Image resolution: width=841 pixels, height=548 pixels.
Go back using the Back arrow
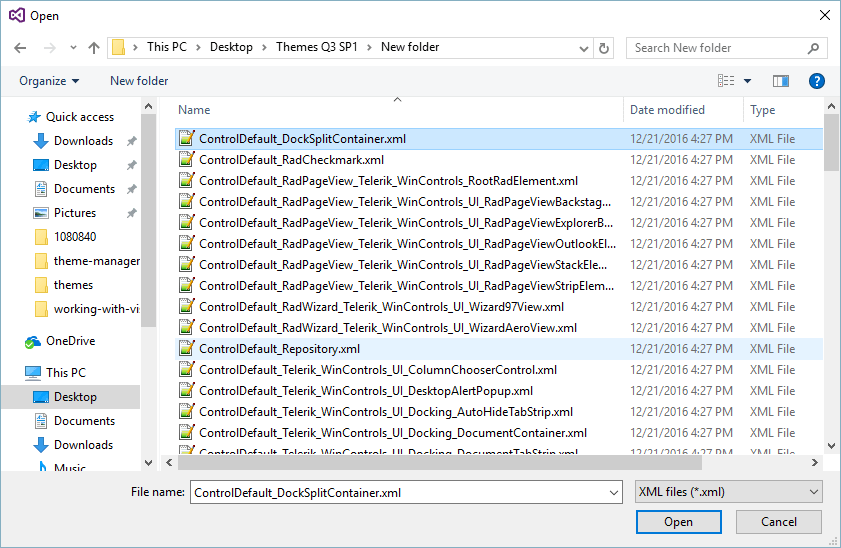tap(20, 48)
